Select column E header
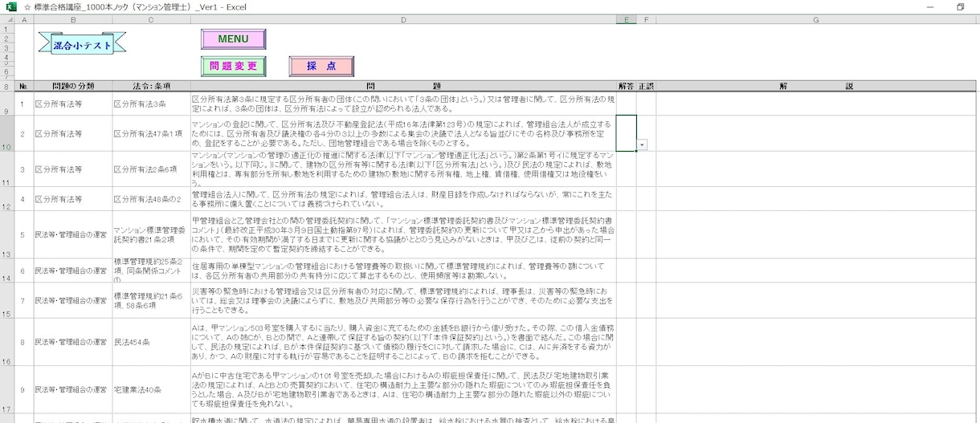The image size is (980, 423). (627, 19)
